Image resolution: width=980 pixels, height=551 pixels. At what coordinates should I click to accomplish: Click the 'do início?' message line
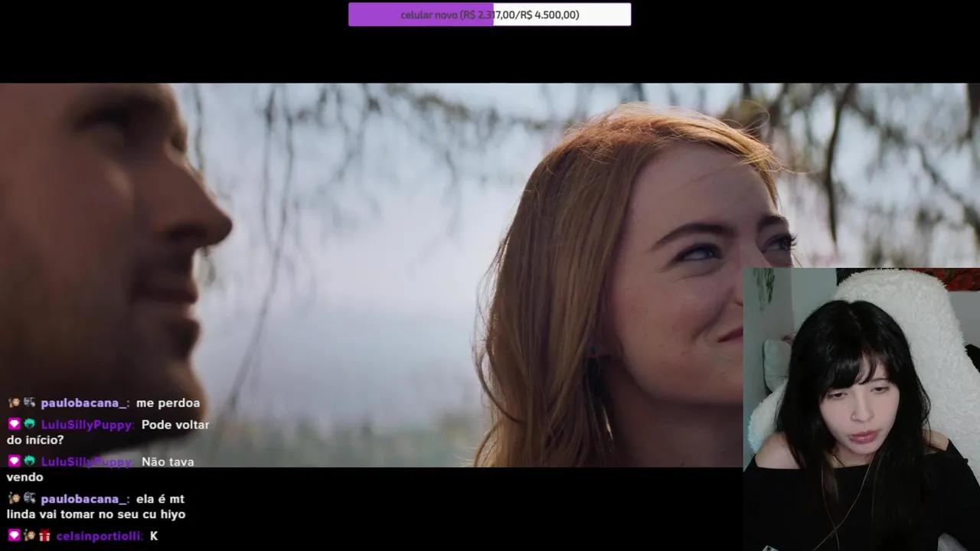(x=35, y=440)
